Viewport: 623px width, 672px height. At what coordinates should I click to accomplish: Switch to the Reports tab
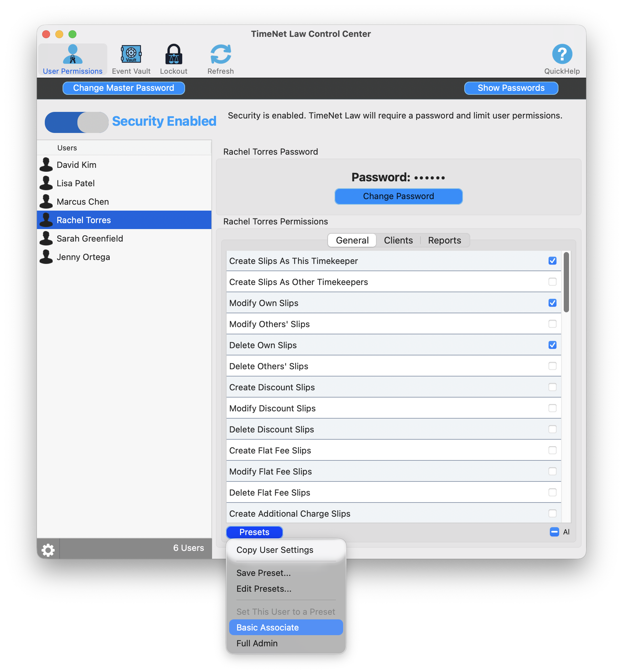point(444,240)
